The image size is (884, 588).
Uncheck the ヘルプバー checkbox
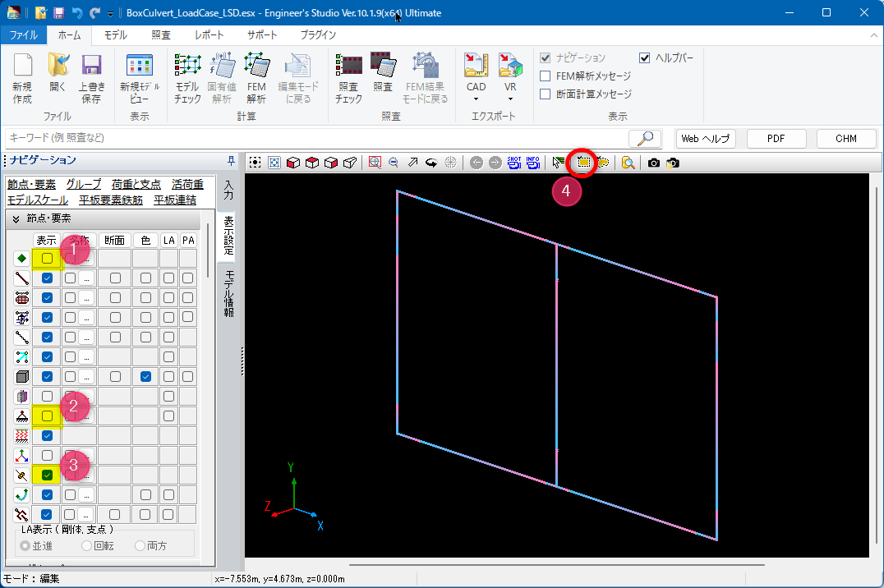click(645, 58)
